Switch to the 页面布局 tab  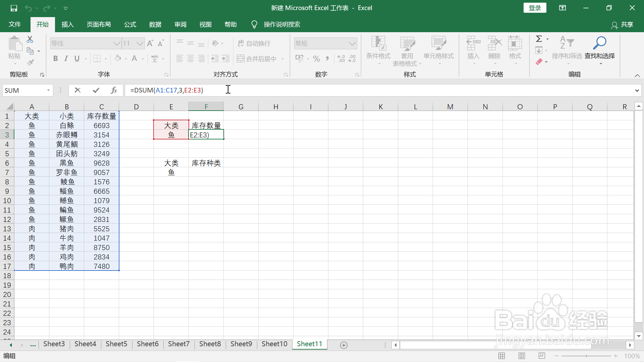pos(99,24)
